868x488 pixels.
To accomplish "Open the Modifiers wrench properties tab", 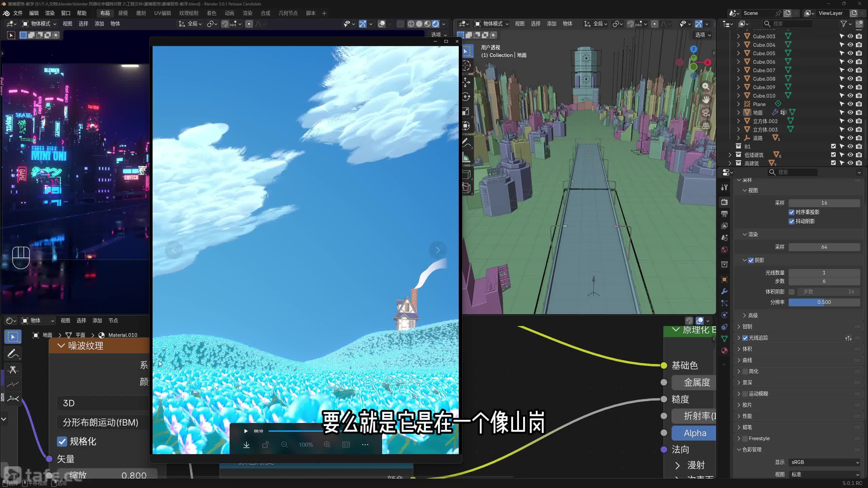I will tap(724, 291).
